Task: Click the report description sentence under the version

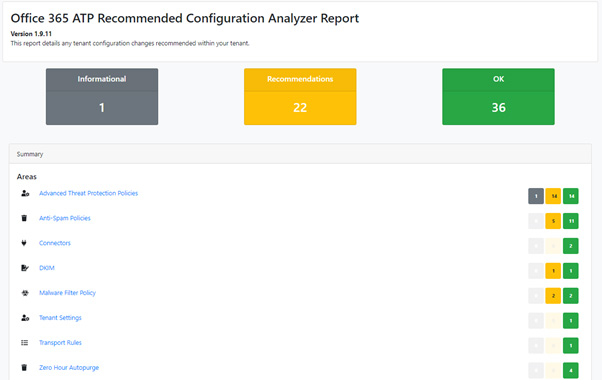Action: (130, 43)
